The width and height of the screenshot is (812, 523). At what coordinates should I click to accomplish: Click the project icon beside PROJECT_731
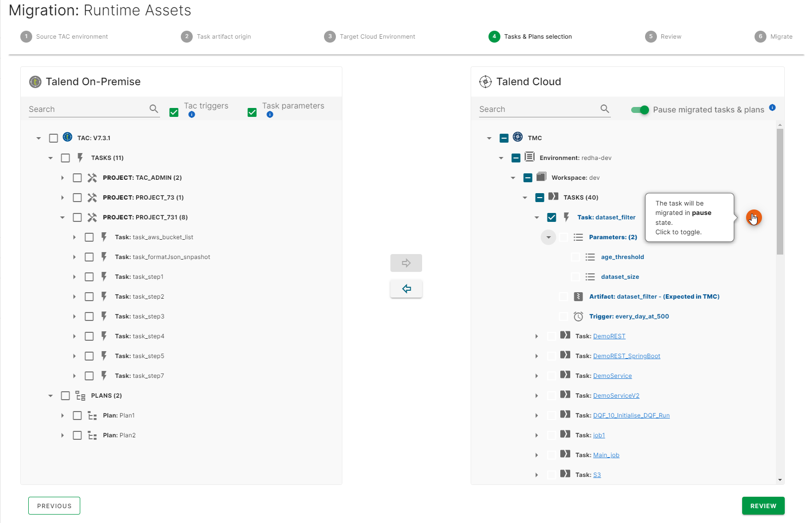coord(92,217)
